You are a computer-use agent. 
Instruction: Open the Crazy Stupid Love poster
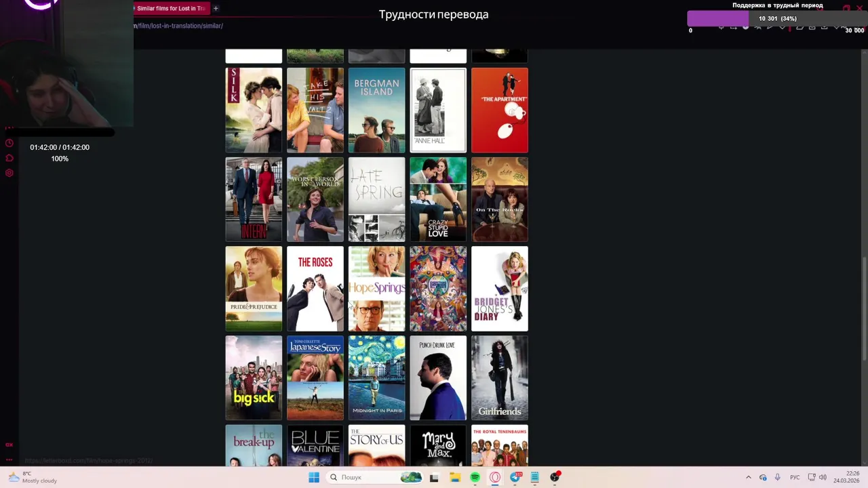438,199
